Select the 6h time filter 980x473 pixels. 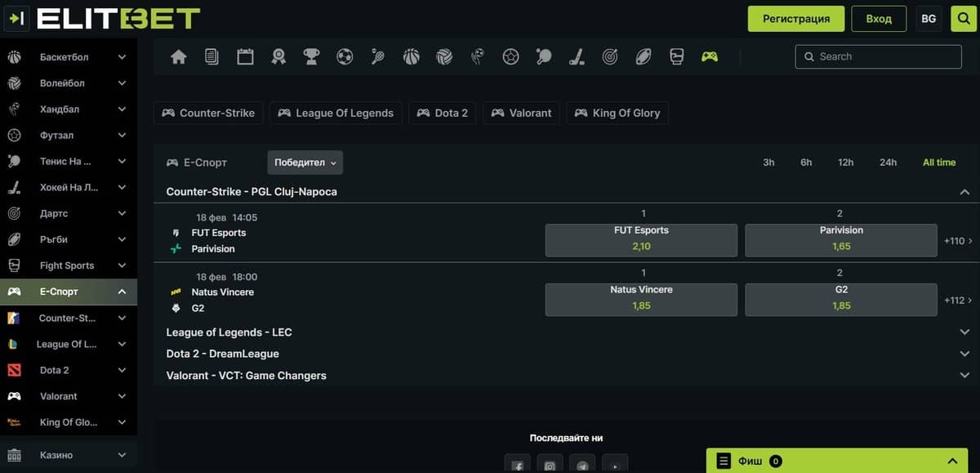coord(806,163)
